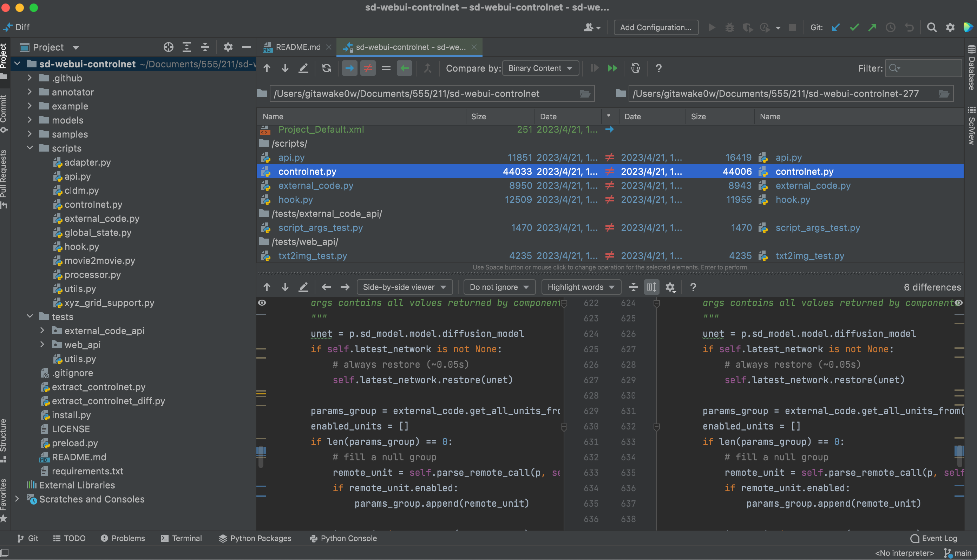Toggle the Show differences not-equal filter
The height and width of the screenshot is (560, 977).
point(368,68)
